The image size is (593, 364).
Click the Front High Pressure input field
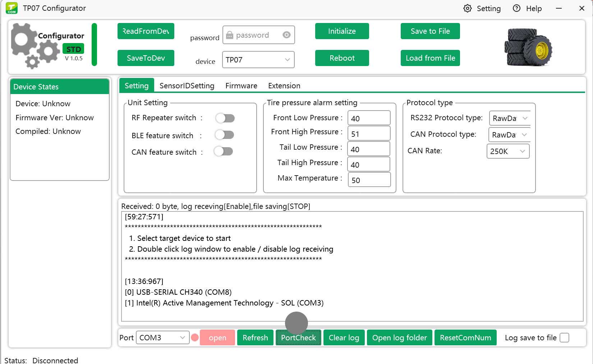click(369, 133)
